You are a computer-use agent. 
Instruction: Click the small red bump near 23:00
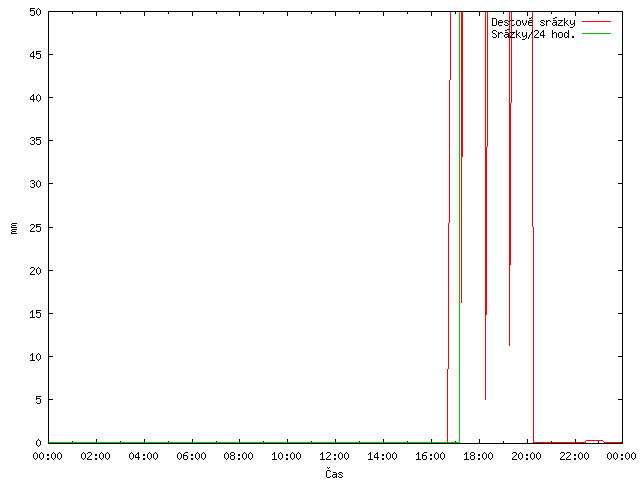[x=594, y=441]
